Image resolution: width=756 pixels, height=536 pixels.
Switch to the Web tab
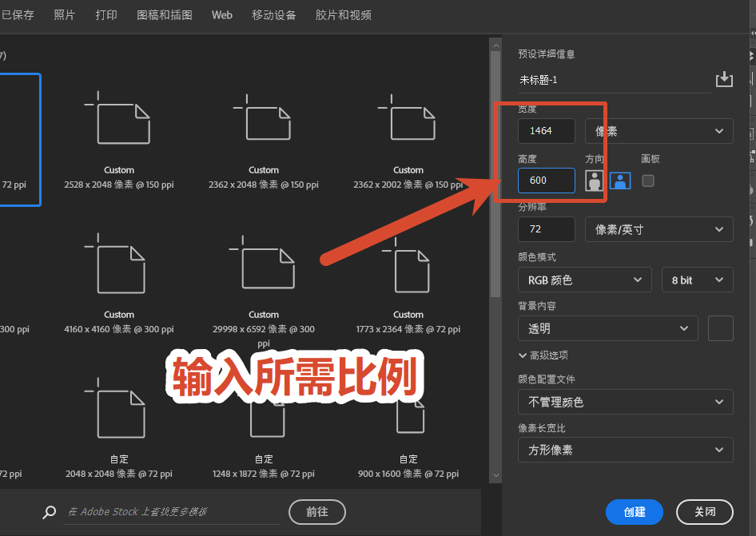[222, 15]
